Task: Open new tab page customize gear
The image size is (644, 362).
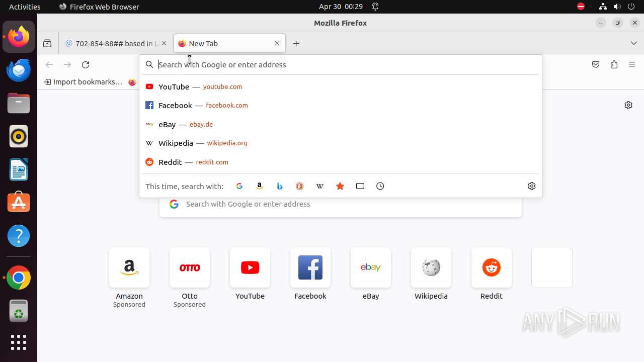Action: pos(628,105)
